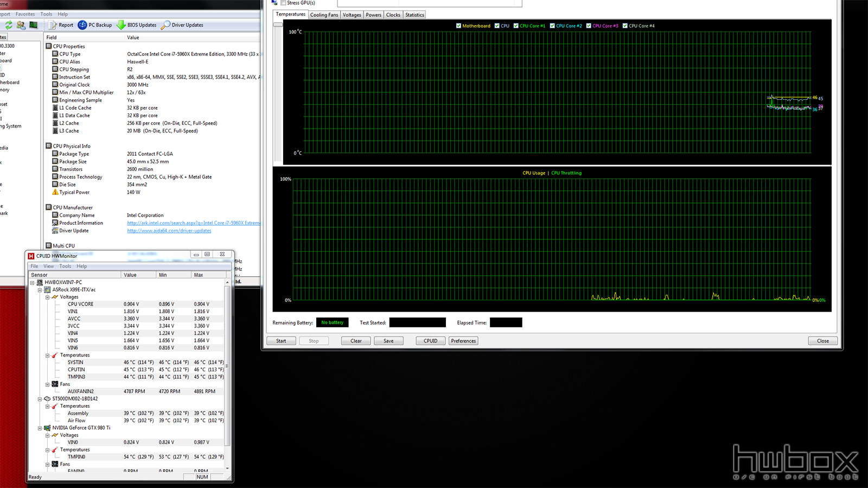Collapse the ASRock X99E-ITX/ac node
Screen dimensions: 868x488
pos(40,290)
